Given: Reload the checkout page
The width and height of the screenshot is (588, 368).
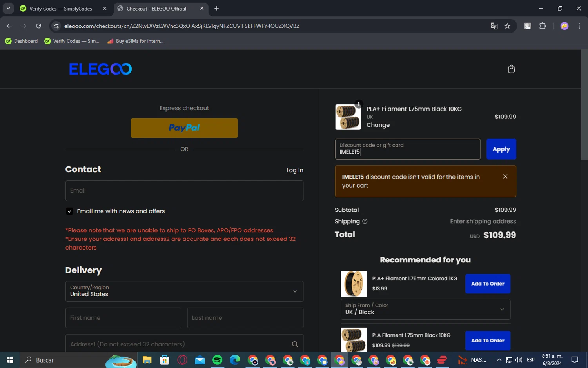Looking at the screenshot, I should point(38,26).
